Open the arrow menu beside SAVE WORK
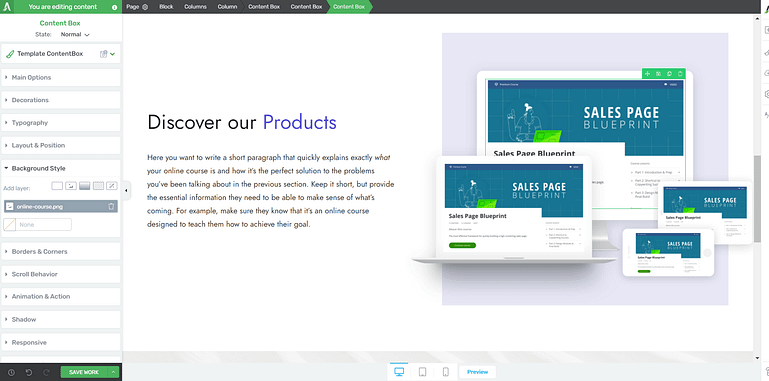769x381 pixels. pyautogui.click(x=114, y=373)
